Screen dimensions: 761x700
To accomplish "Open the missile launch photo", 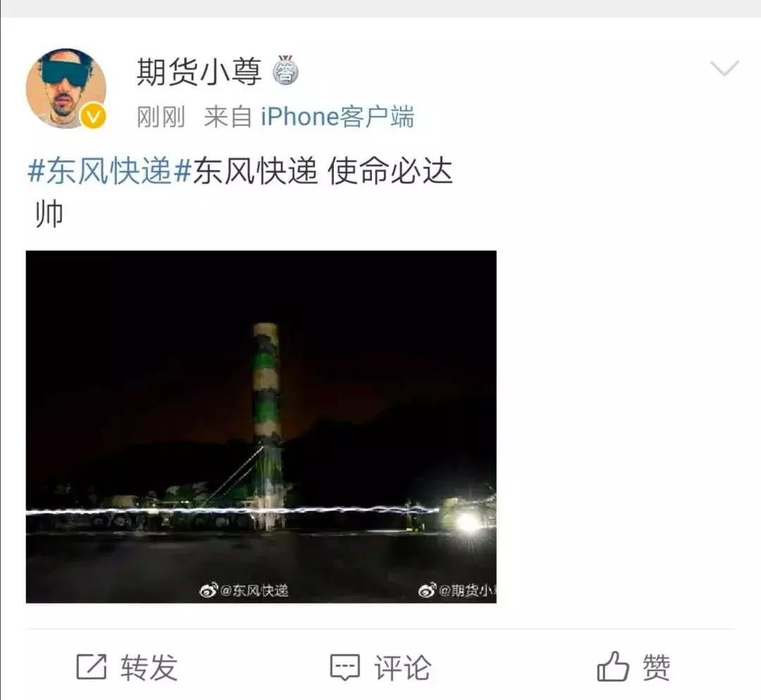I will (261, 427).
